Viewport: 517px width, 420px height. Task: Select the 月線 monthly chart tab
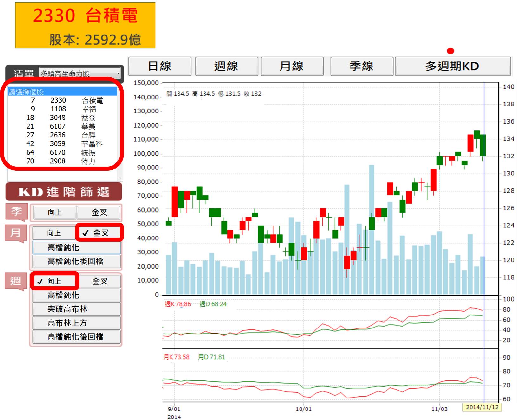[292, 66]
